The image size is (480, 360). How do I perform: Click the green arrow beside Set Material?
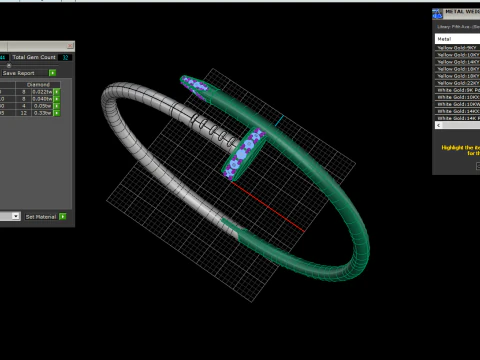(x=63, y=217)
